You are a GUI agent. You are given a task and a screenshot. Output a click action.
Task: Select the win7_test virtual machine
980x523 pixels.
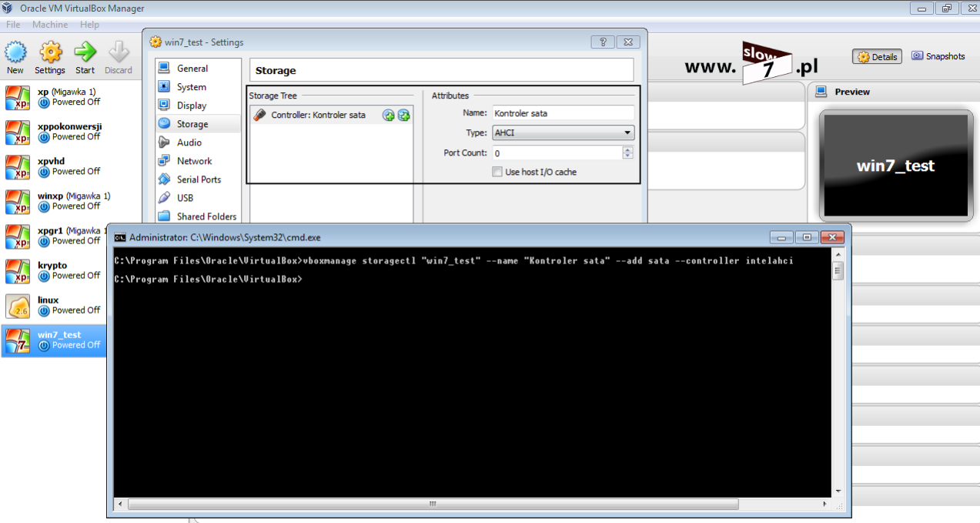coord(54,340)
